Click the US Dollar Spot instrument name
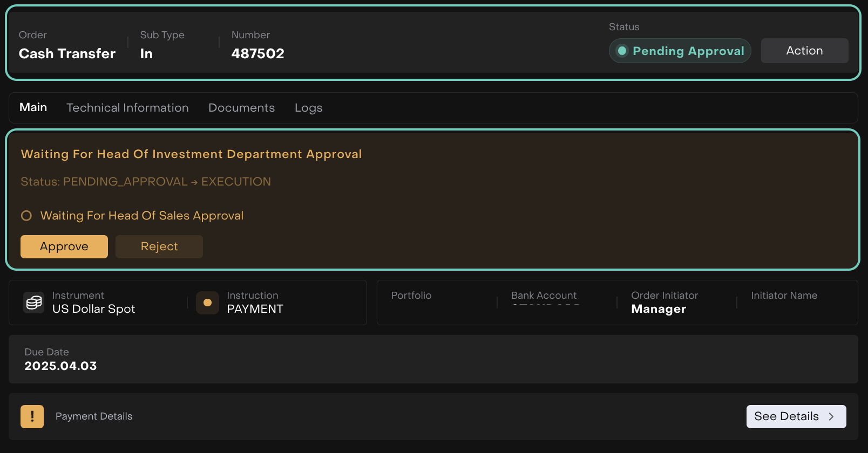The height and width of the screenshot is (453, 868). coord(93,309)
